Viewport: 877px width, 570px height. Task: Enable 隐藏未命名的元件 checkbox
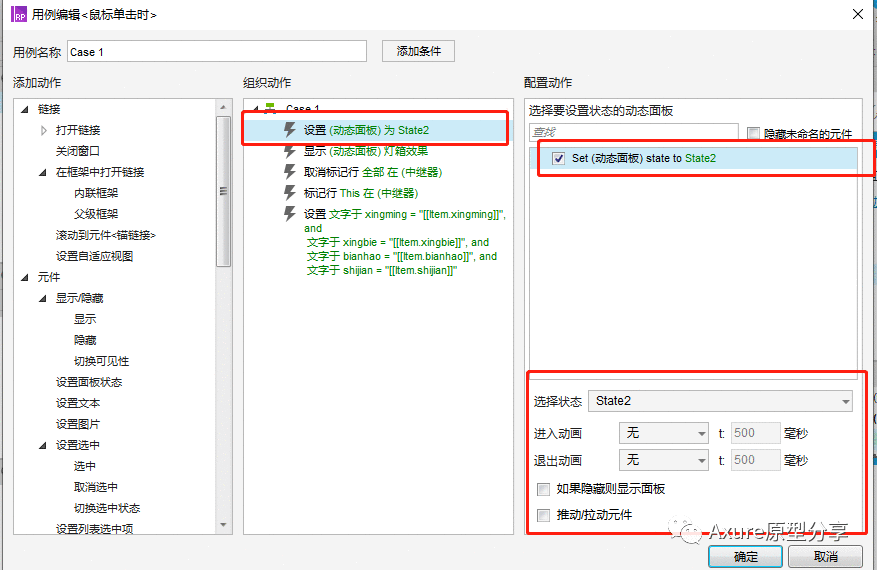coord(753,133)
